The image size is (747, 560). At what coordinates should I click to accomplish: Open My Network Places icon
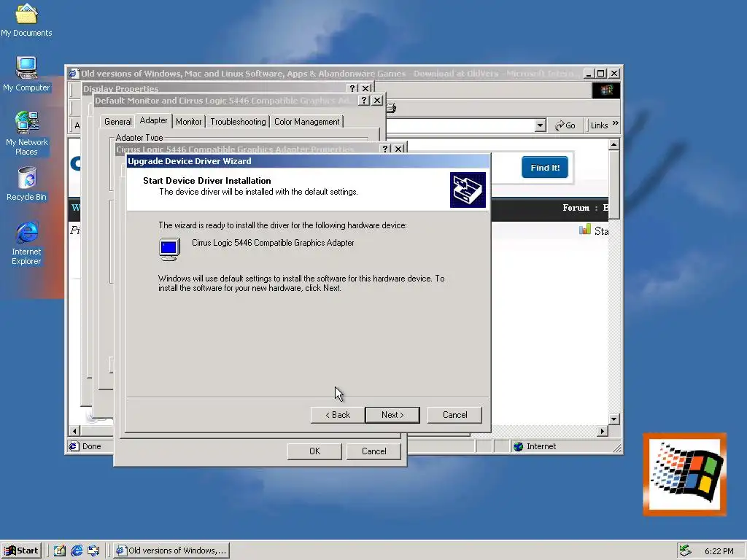[27, 133]
